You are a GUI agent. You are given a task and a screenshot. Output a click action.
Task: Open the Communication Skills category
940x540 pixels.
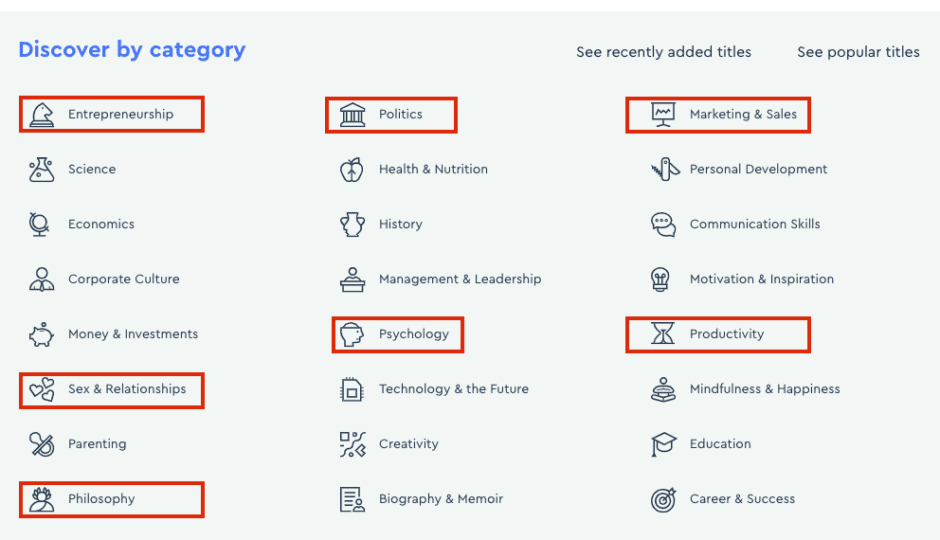click(755, 224)
